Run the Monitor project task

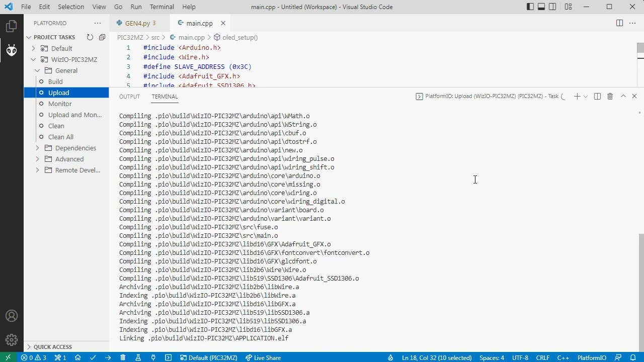(x=60, y=104)
